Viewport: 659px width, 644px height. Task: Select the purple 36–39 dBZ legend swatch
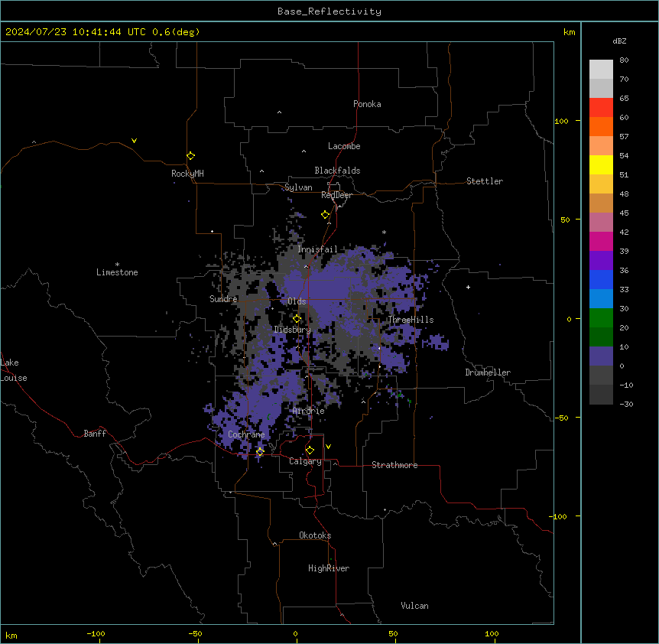[x=601, y=261]
